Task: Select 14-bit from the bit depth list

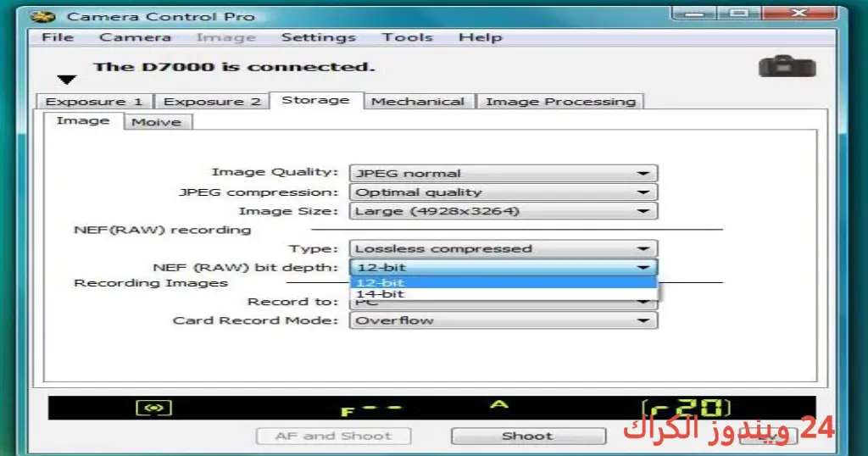Action: [x=504, y=294]
